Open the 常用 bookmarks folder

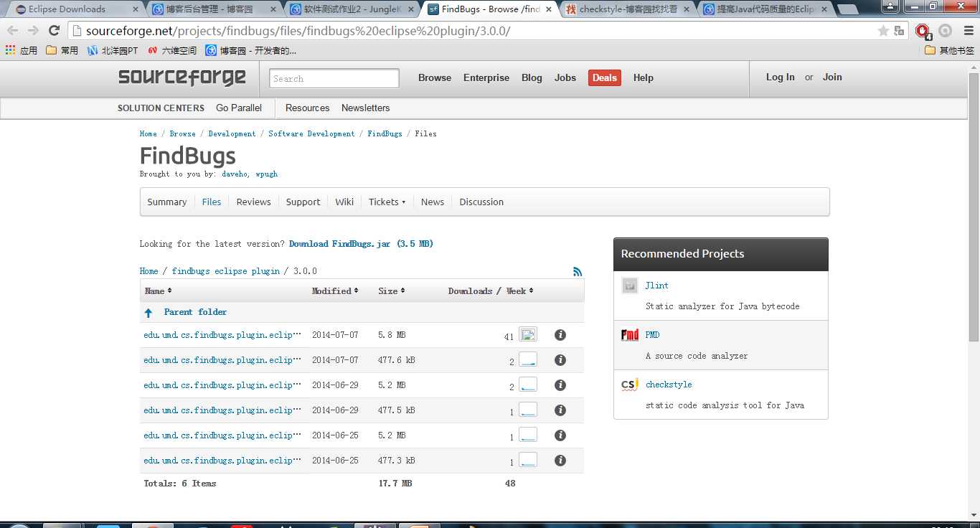(x=62, y=50)
